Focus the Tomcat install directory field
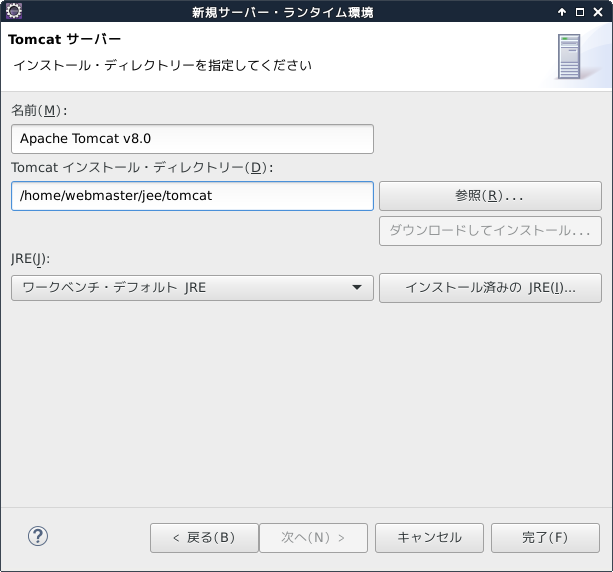 (x=192, y=196)
